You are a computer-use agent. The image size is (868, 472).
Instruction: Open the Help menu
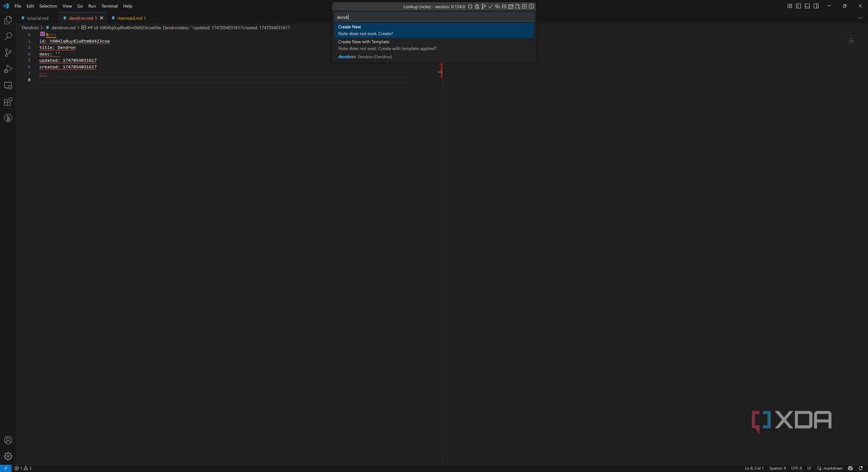(128, 6)
